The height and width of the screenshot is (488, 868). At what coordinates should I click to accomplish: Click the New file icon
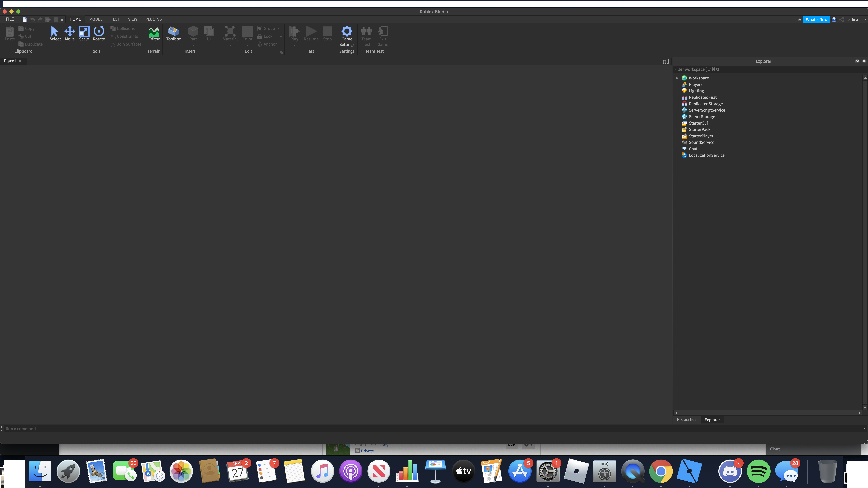25,19
